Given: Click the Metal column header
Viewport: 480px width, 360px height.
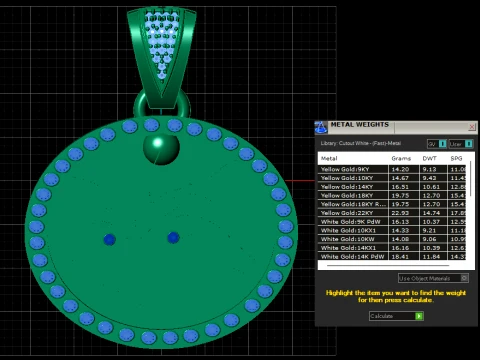Looking at the screenshot, I should pyautogui.click(x=329, y=158).
